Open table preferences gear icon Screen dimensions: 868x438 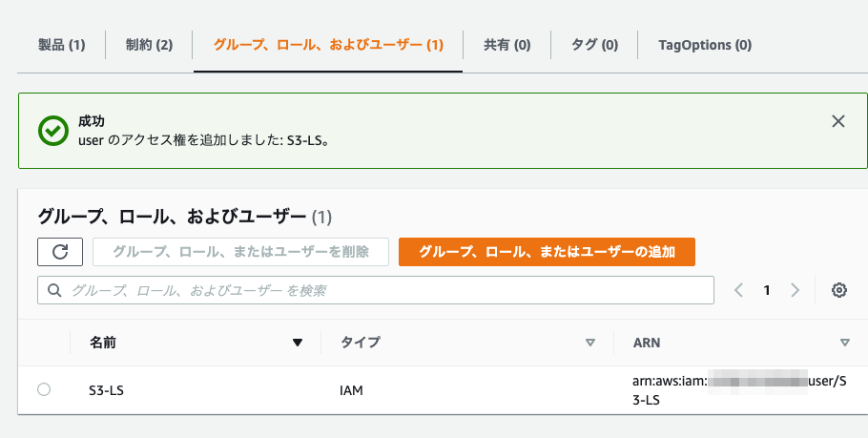839,290
